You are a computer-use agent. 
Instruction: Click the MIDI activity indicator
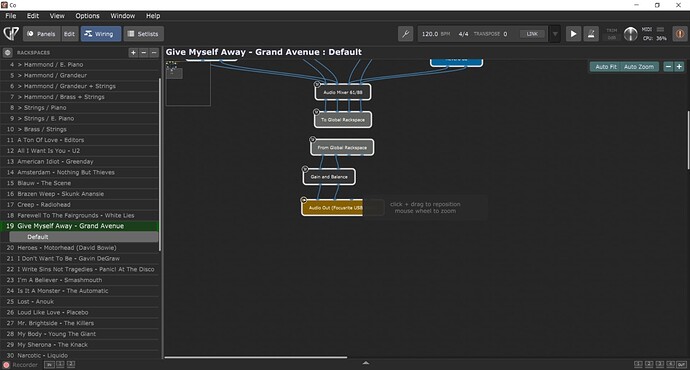[x=660, y=29]
